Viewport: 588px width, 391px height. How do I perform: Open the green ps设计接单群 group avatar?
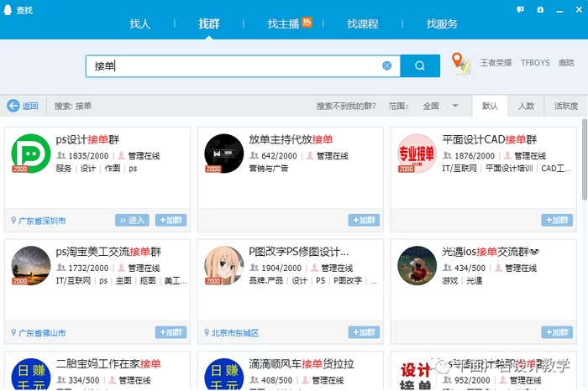[31, 154]
